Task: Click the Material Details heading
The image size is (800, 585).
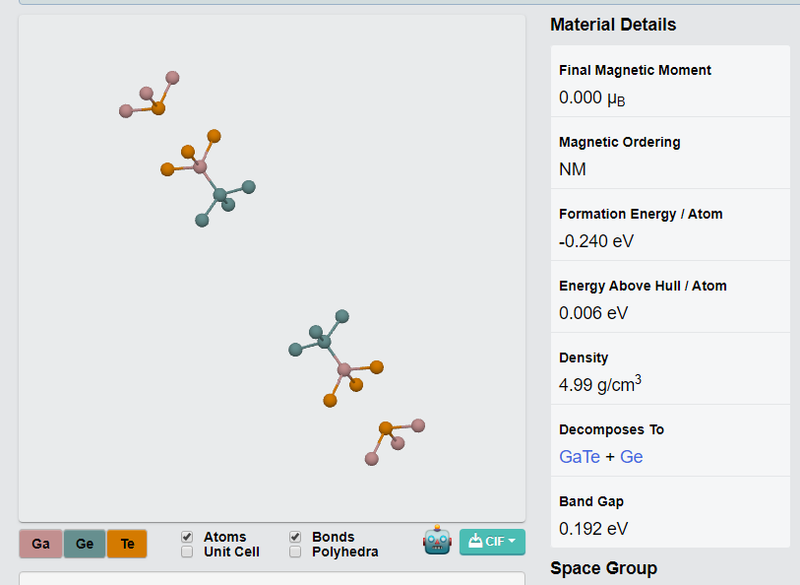Action: coord(613,25)
